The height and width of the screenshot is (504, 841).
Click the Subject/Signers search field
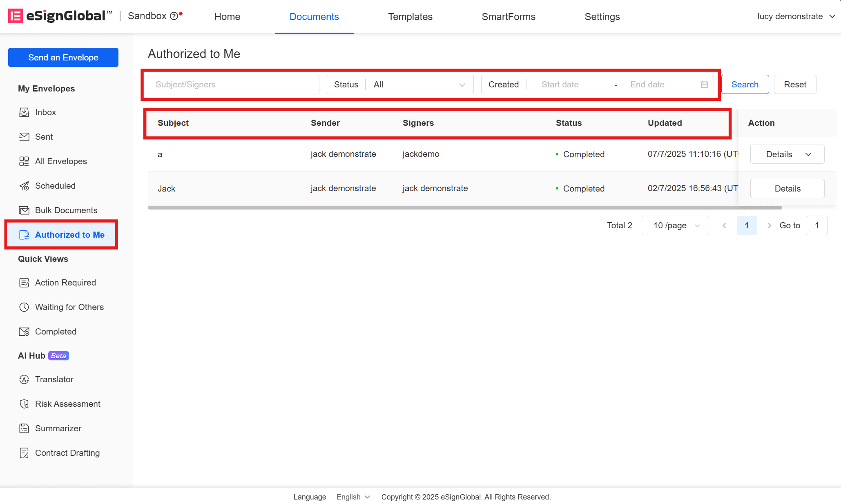[234, 85]
